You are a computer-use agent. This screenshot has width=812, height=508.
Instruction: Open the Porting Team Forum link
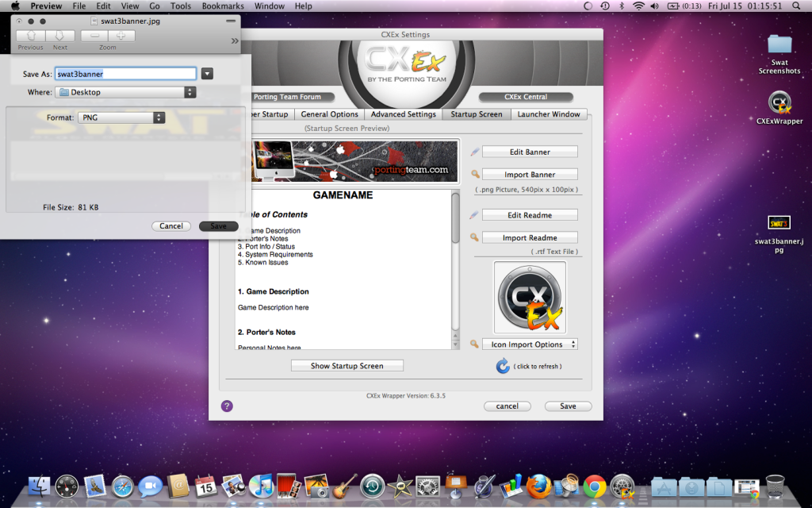click(x=287, y=97)
